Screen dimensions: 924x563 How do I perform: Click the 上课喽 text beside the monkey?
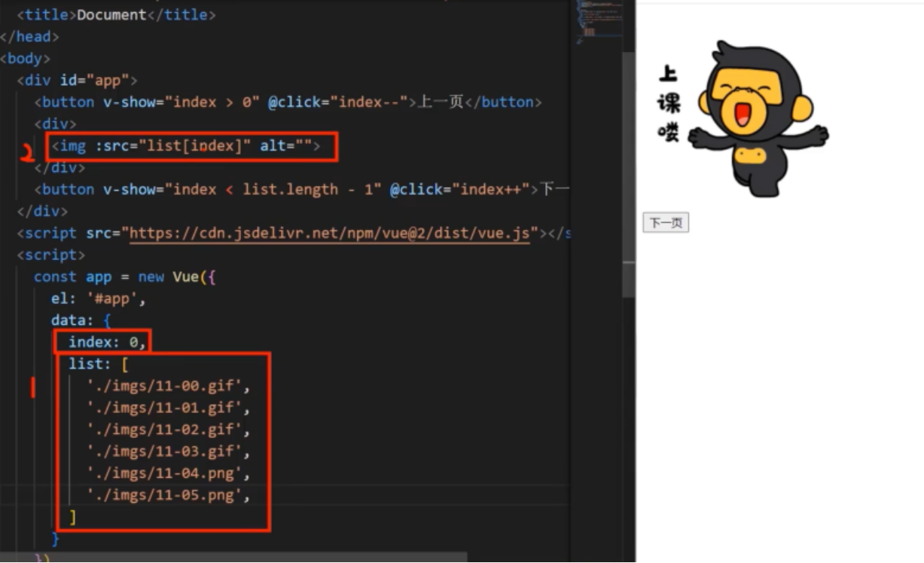[x=668, y=103]
